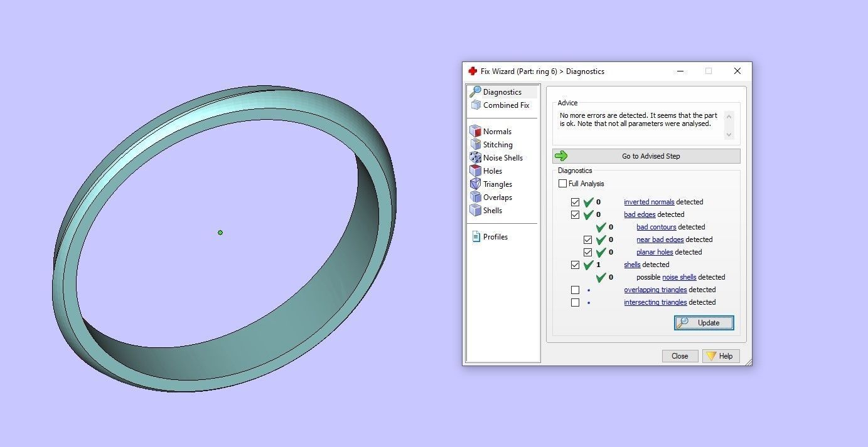The width and height of the screenshot is (868, 447).
Task: Open the bad contours link
Action: 656,227
